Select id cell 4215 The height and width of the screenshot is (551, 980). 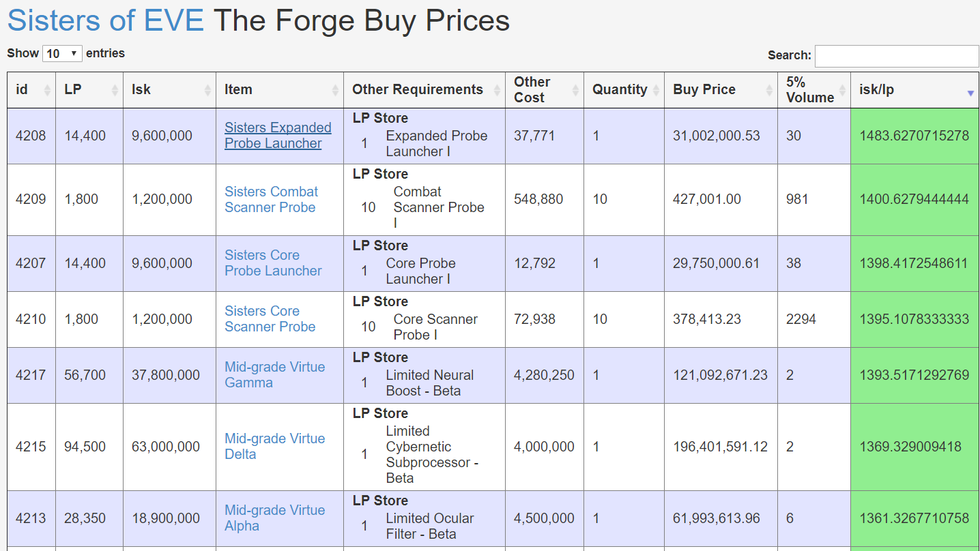pyautogui.click(x=31, y=447)
